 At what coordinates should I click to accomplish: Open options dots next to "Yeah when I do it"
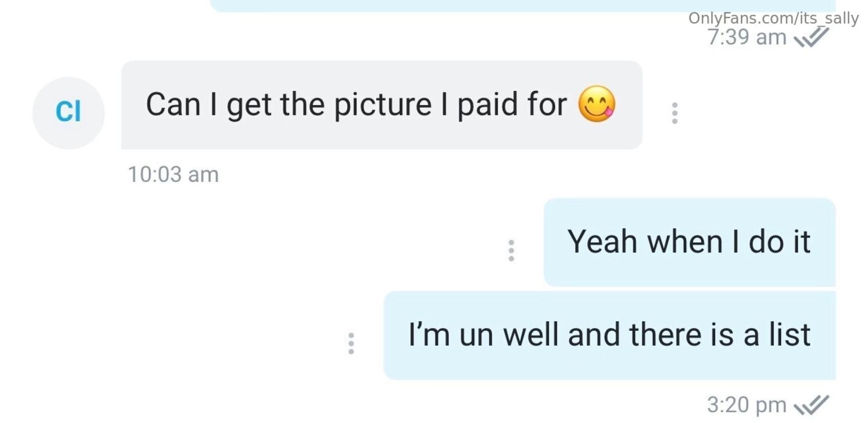point(511,251)
